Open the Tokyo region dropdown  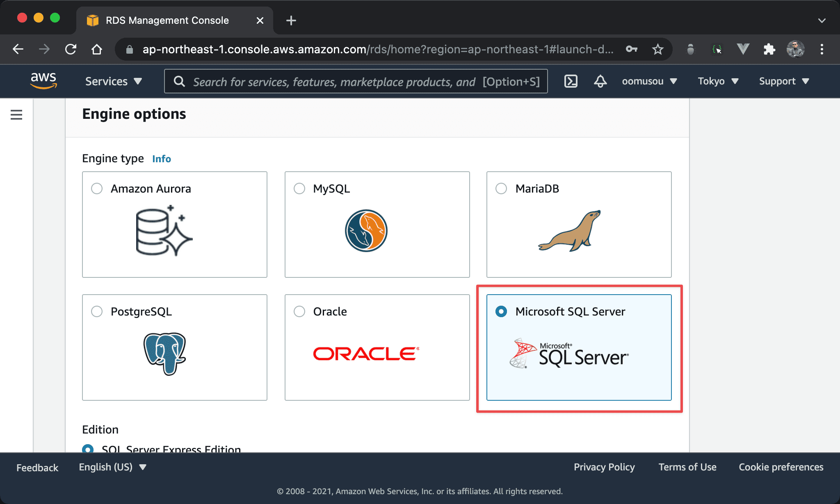(x=718, y=81)
